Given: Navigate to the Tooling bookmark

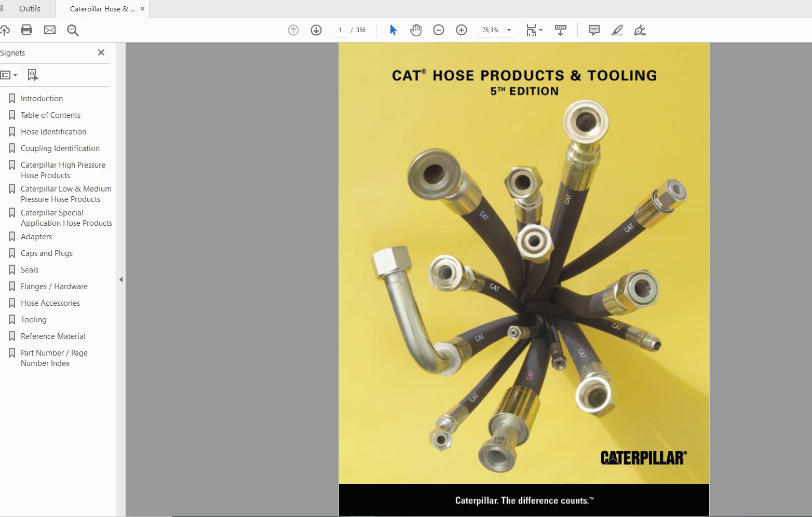Looking at the screenshot, I should (x=34, y=320).
